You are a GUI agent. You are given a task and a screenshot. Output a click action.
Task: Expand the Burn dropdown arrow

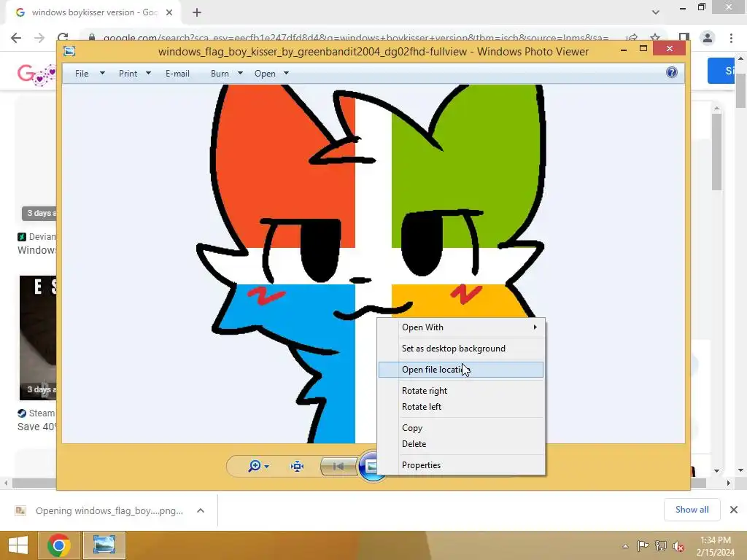240,74
